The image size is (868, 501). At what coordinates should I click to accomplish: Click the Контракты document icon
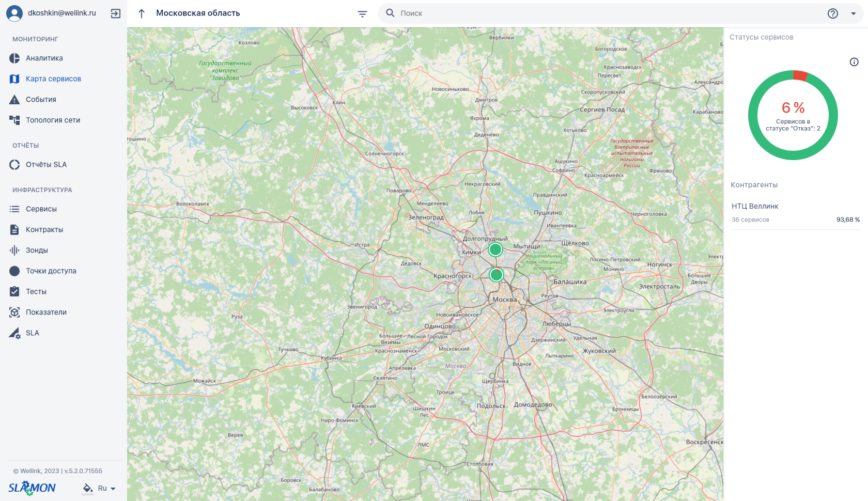tap(14, 230)
